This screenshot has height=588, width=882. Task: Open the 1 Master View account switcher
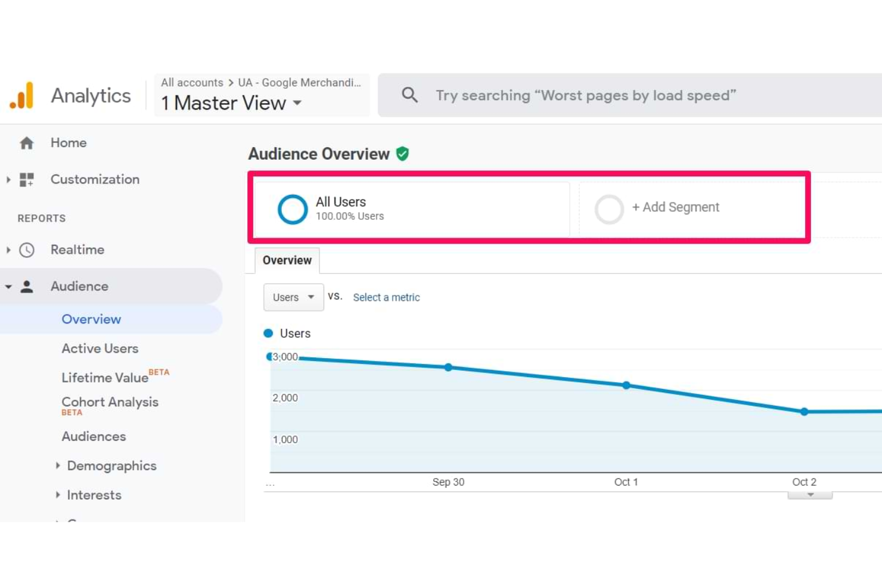tap(231, 102)
